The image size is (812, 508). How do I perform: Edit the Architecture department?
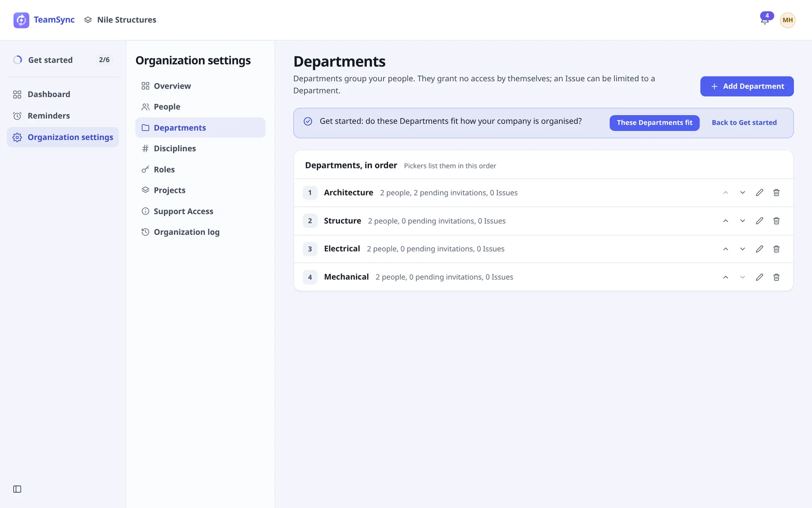760,193
